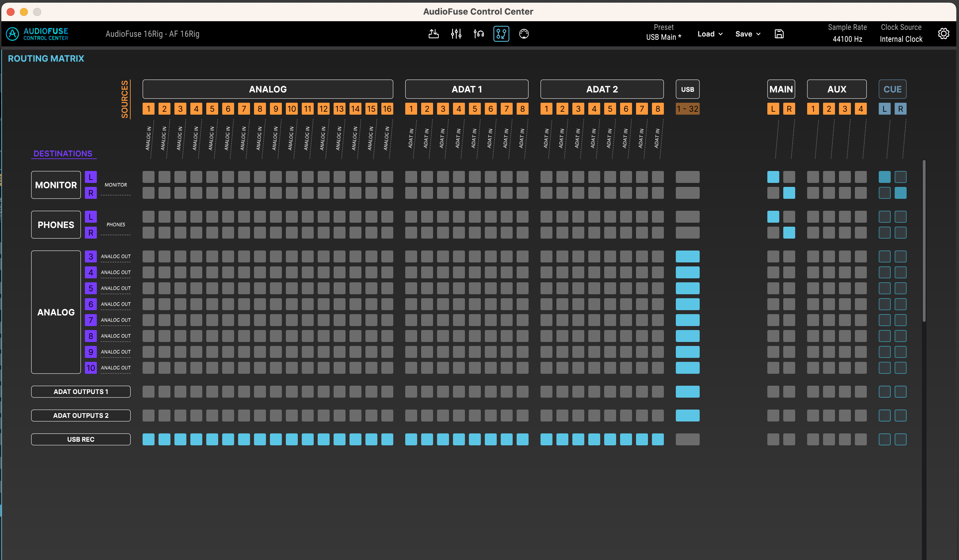The width and height of the screenshot is (959, 560).
Task: Click the USB REC button
Action: 81,439
